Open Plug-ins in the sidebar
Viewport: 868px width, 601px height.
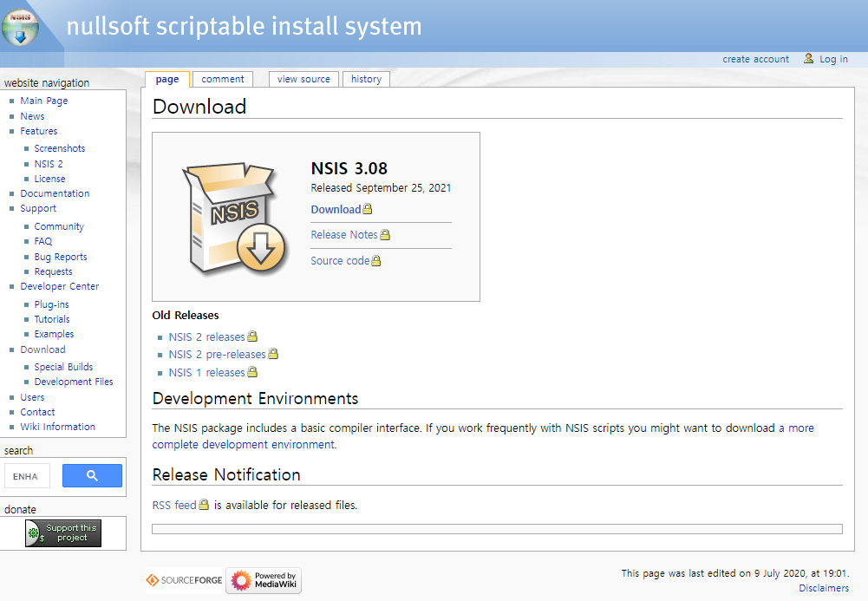point(51,304)
